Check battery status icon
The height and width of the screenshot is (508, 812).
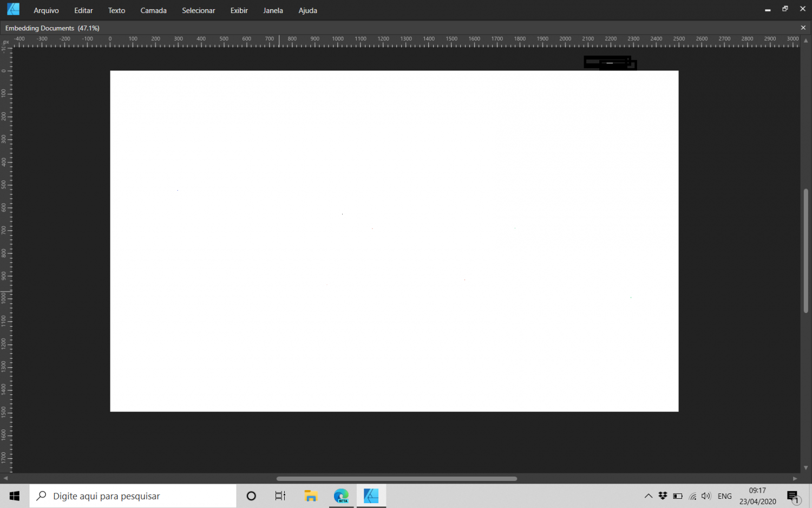pyautogui.click(x=678, y=496)
